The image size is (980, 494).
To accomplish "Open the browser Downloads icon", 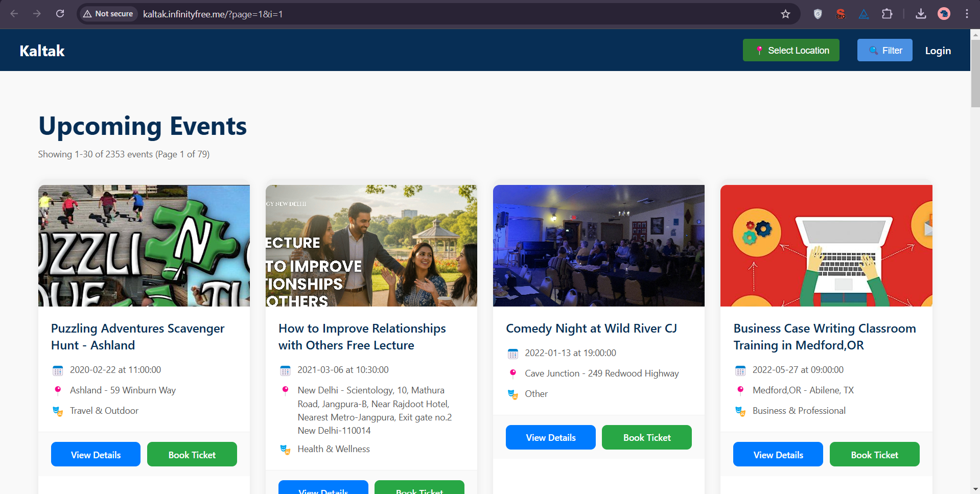I will pos(921,14).
